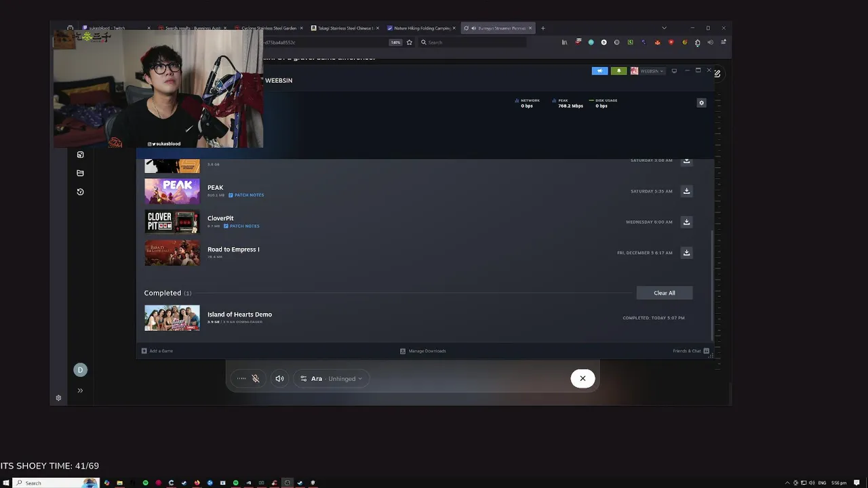868x488 pixels.
Task: Open Spotify from the taskbar
Action: click(145, 483)
